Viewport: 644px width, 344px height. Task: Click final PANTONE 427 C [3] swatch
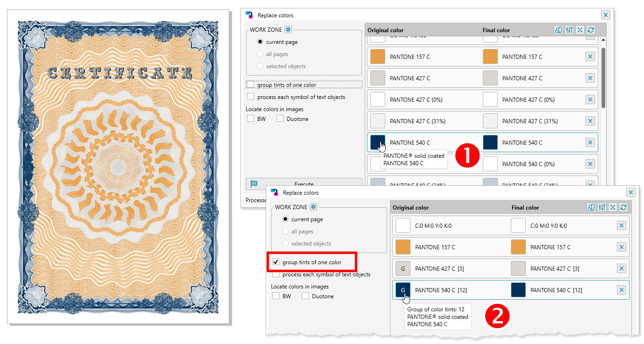pyautogui.click(x=518, y=268)
